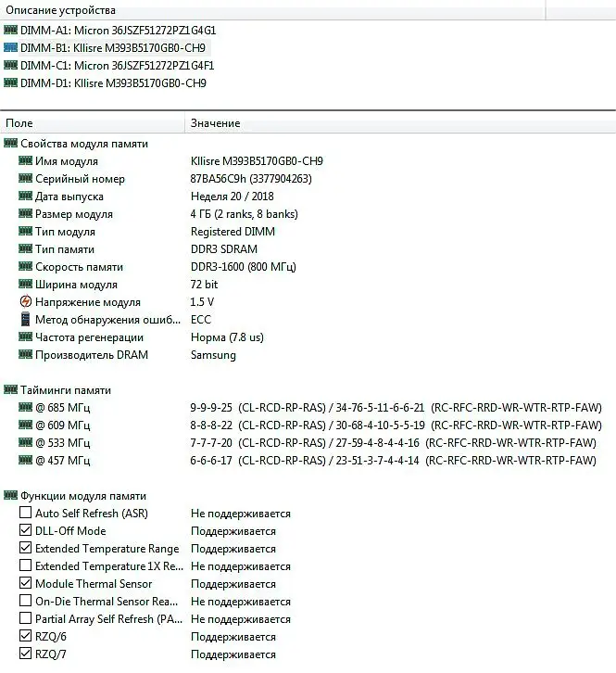Viewport: 616px width, 673px height.
Task: Select row 'DIMM-B1: Kllisre M393B5170GB0-CH9'
Action: tap(113, 47)
